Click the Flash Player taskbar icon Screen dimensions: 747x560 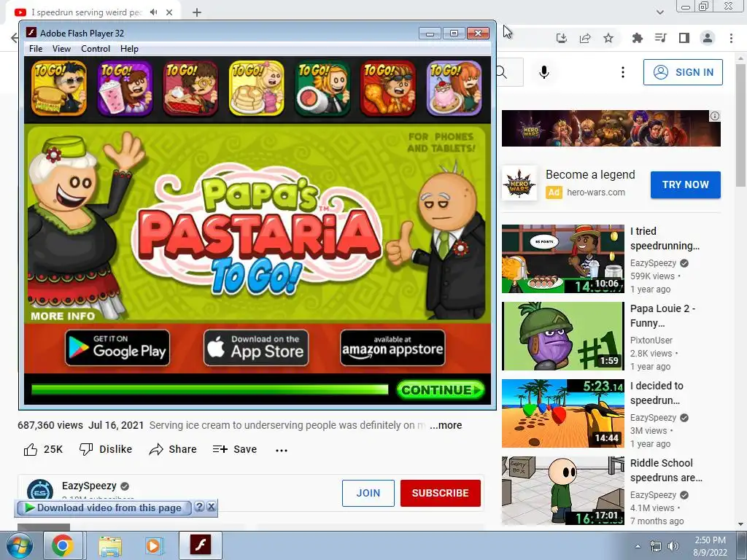coord(201,545)
